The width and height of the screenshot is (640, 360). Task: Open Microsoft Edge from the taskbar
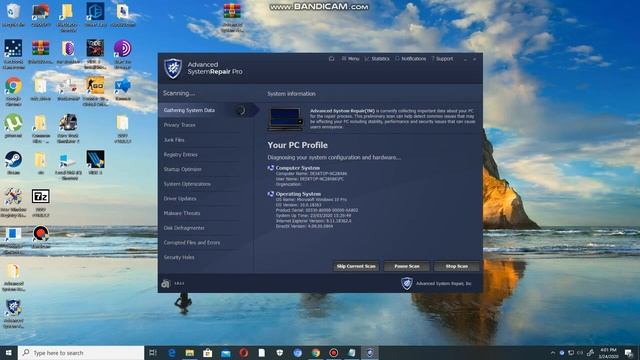pos(172,353)
